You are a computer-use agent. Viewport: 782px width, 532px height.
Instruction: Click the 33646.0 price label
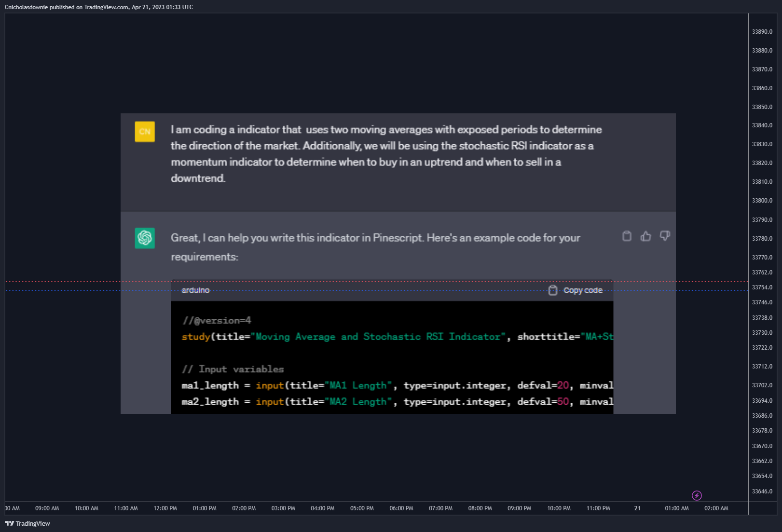coord(762,491)
